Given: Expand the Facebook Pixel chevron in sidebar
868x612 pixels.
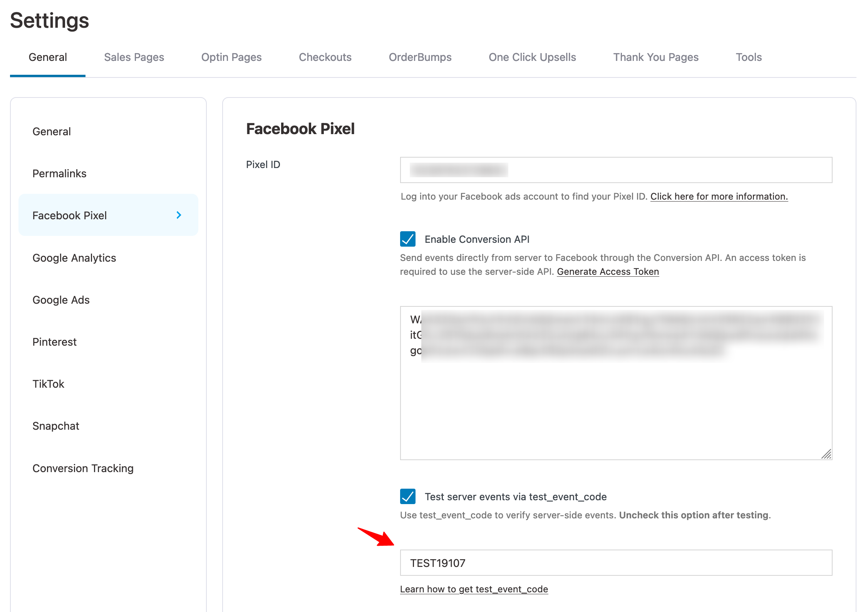Looking at the screenshot, I should pos(179,215).
